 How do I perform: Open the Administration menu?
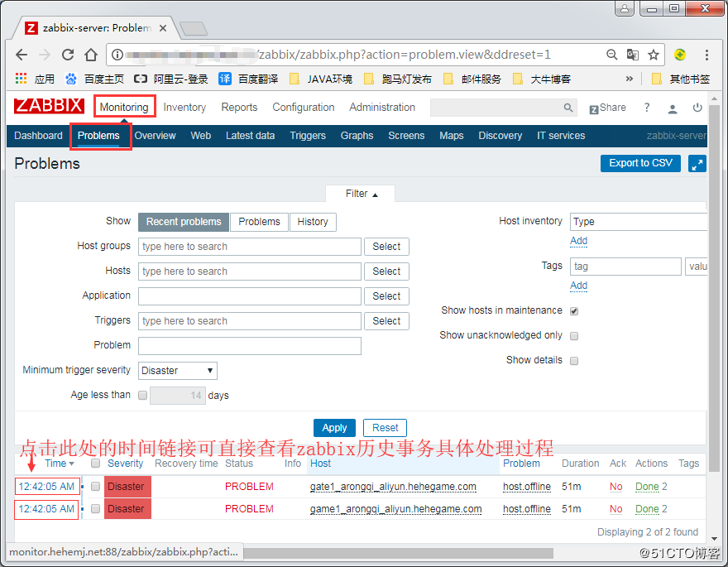click(382, 108)
